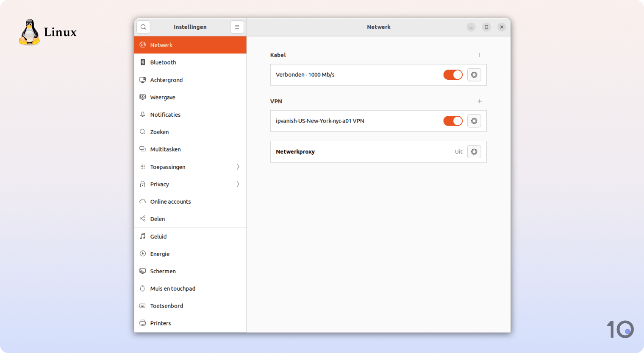Maximize the Netwerk settings window
644x353 pixels.
pos(486,27)
